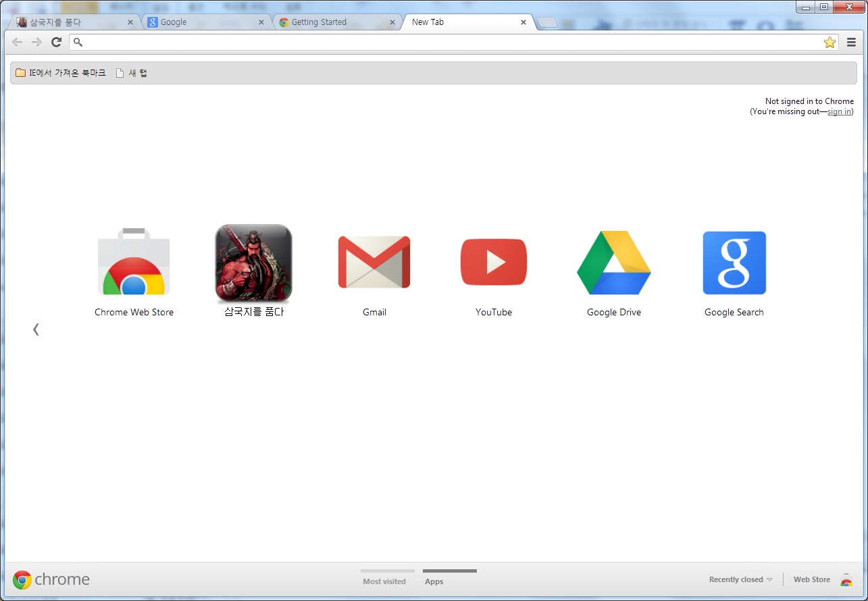Screen dimensions: 868x601
Task: Open the 새 탭 bookmark
Action: (x=132, y=73)
